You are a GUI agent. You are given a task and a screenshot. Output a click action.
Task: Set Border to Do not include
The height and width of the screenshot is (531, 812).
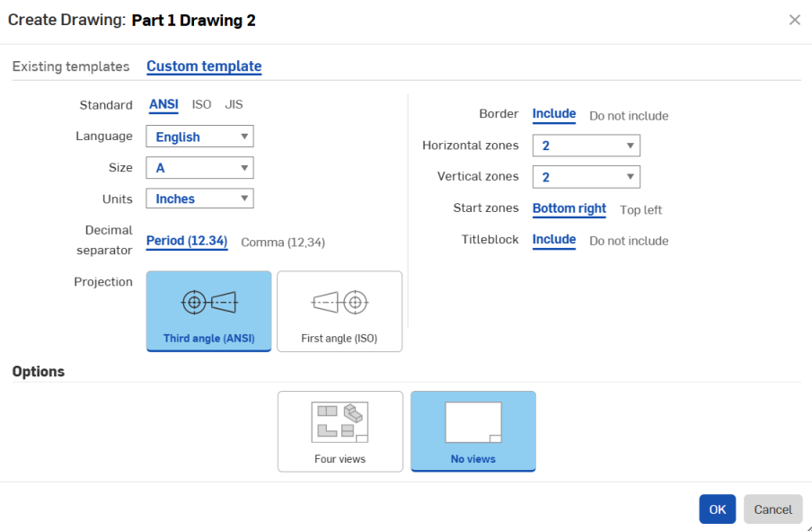629,115
